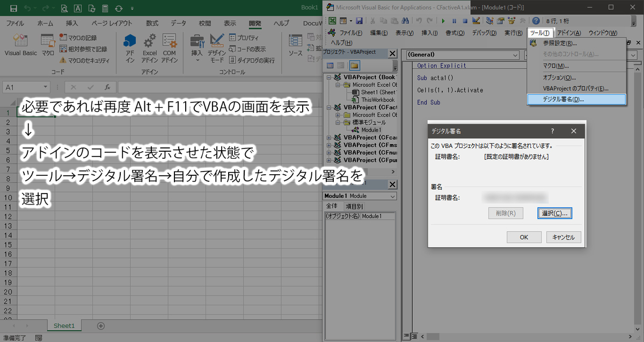The width and height of the screenshot is (644, 342).
Task: Open the マクロ (Macros) button in Excel ribbon
Action: pyautogui.click(x=48, y=46)
